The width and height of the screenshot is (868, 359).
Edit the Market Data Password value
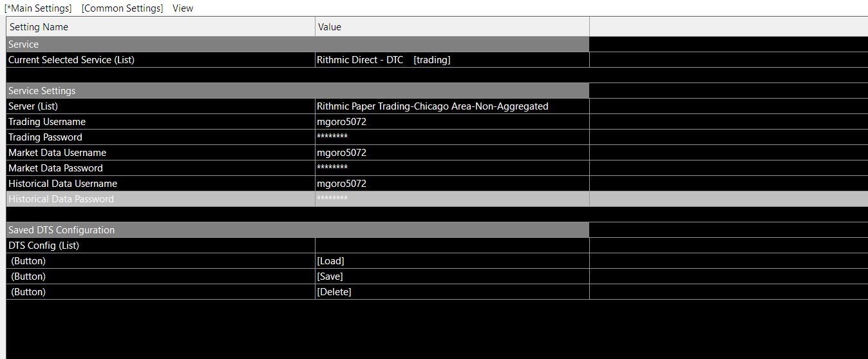452,168
